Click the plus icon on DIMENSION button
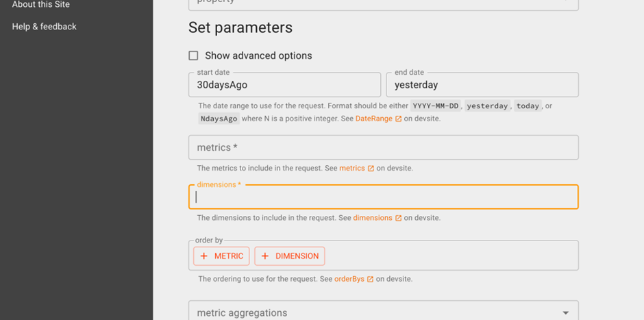Screen dimensions: 644x320 pos(265,256)
